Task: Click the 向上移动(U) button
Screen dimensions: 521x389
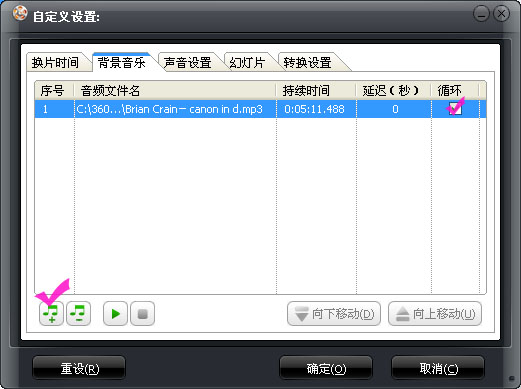Action: coord(435,314)
